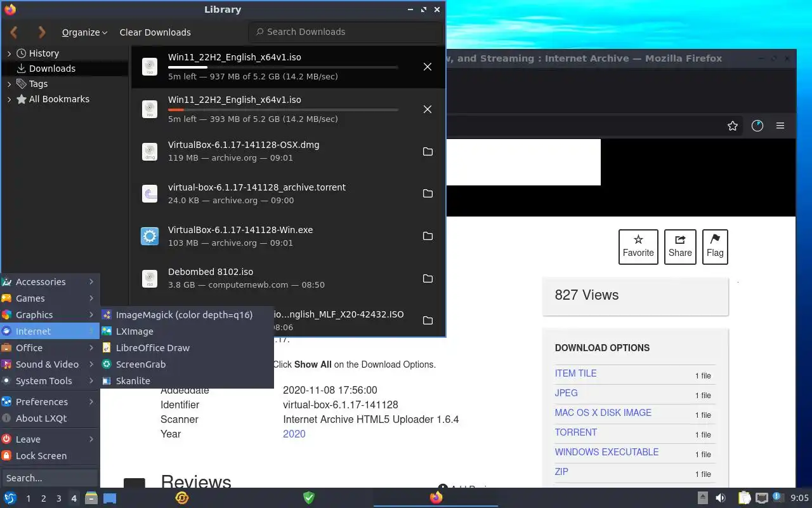Click the 2020 year link
Image resolution: width=812 pixels, height=508 pixels.
[x=294, y=434]
